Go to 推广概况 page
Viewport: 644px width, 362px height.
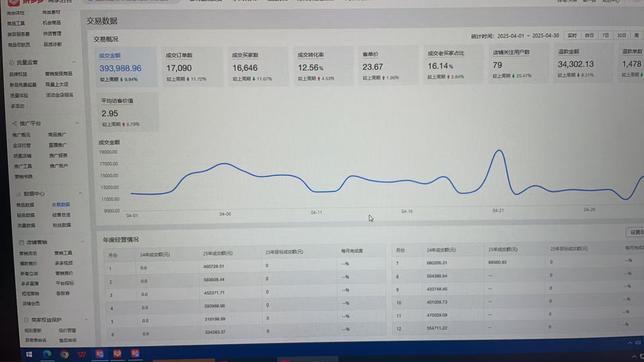(21, 135)
